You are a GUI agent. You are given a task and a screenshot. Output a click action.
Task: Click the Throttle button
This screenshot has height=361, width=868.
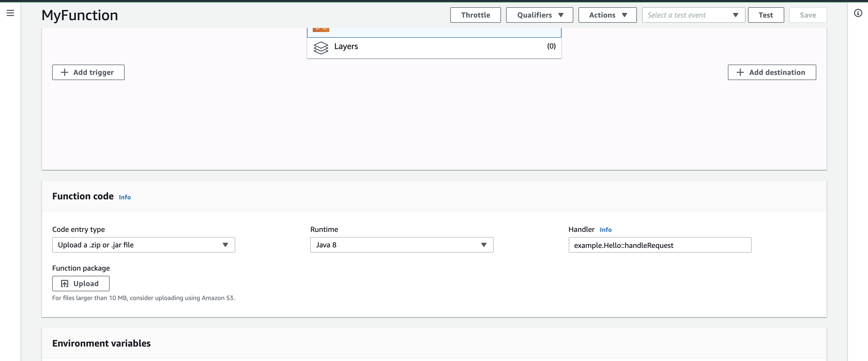point(475,15)
